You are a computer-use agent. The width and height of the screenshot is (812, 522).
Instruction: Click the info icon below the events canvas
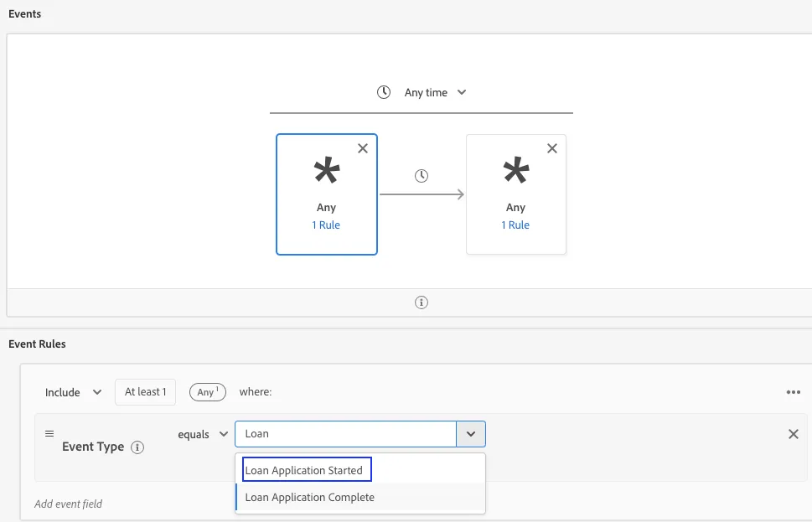[422, 302]
